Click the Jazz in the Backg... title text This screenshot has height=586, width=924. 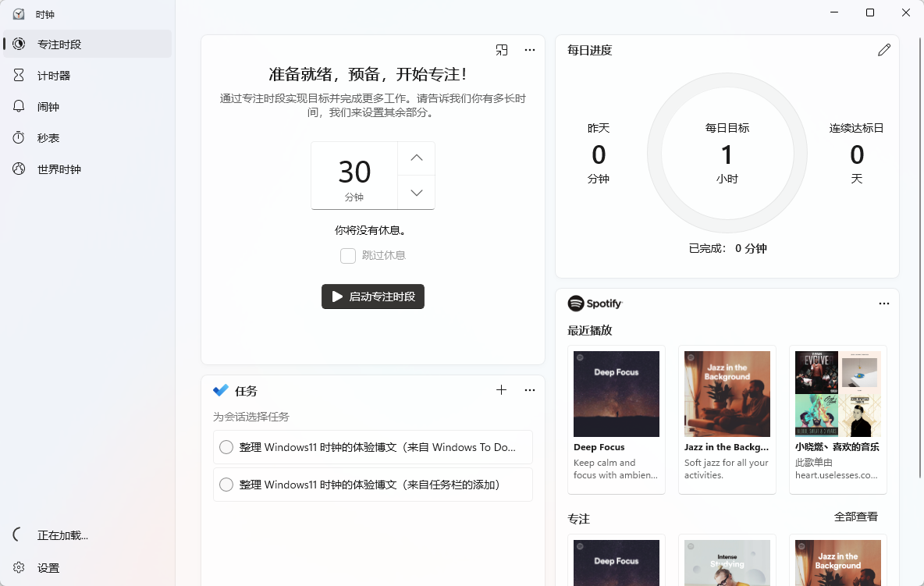(727, 447)
